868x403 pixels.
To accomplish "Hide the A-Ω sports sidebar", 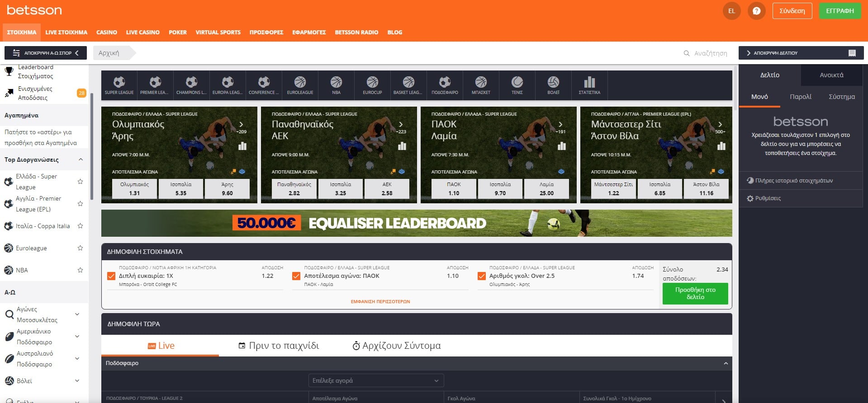I will 46,53.
